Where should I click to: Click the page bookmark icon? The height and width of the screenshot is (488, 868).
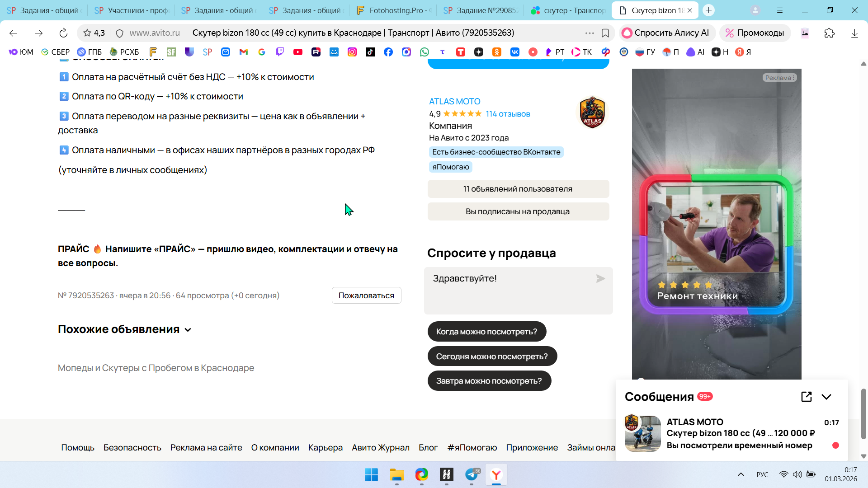point(605,33)
